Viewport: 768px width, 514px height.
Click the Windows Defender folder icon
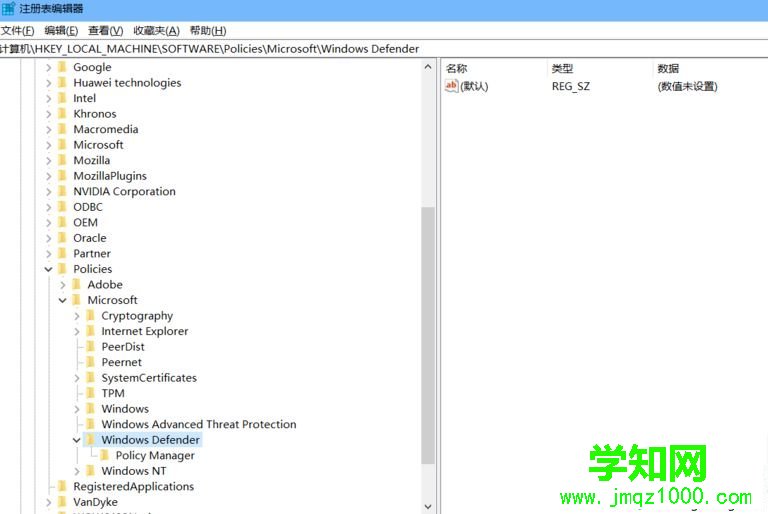[91, 440]
